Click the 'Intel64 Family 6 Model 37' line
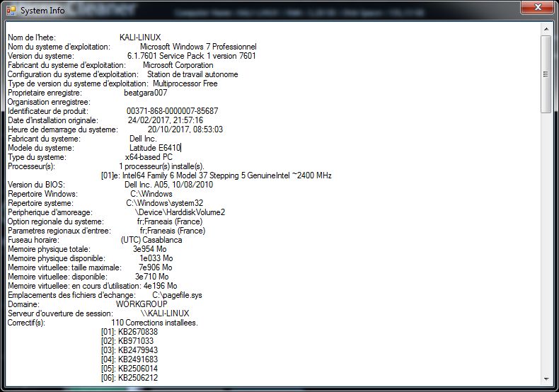This screenshot has height=392, width=559. coord(217,175)
